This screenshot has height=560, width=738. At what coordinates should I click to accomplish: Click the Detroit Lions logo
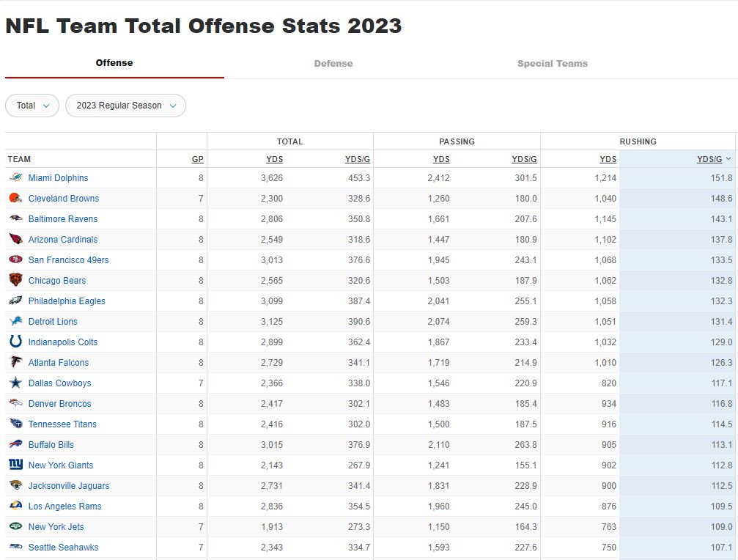[x=16, y=321]
